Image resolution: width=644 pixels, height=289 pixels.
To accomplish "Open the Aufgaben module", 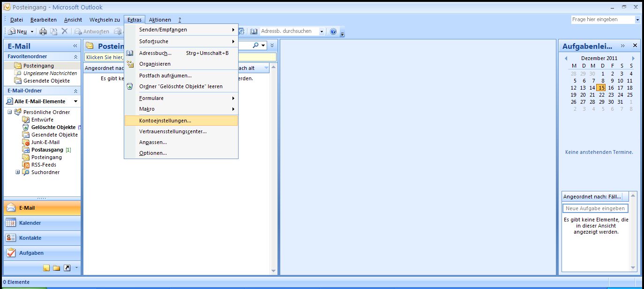I will click(31, 253).
